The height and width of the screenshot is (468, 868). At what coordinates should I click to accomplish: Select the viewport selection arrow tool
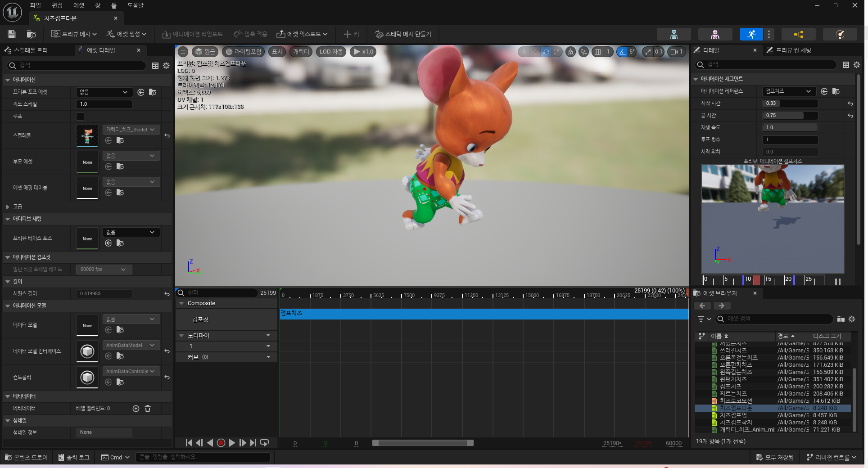(x=524, y=52)
